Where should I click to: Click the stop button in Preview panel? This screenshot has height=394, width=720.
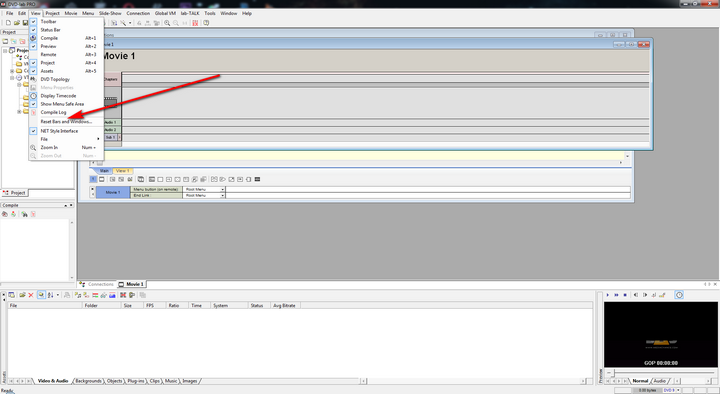[625, 295]
